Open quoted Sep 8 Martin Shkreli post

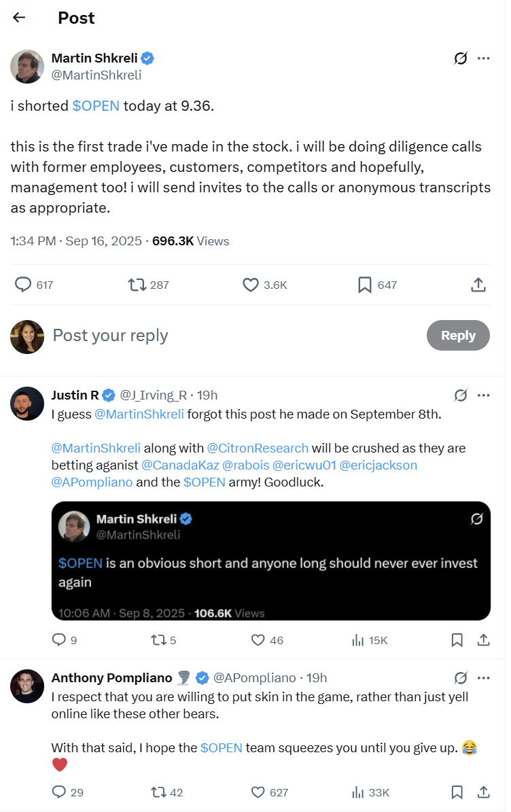pyautogui.click(x=270, y=561)
